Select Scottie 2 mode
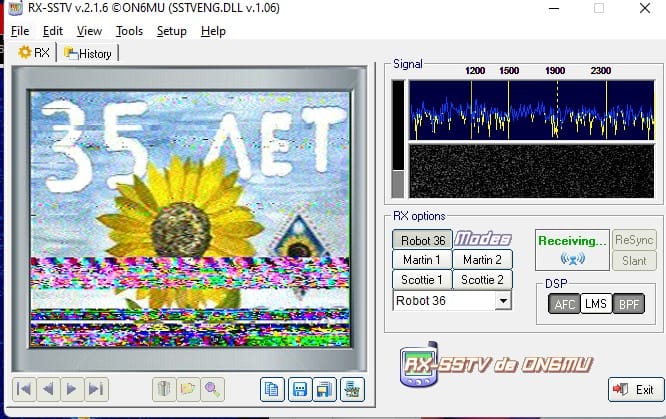Image resolution: width=666 pixels, height=419 pixels. click(x=483, y=280)
